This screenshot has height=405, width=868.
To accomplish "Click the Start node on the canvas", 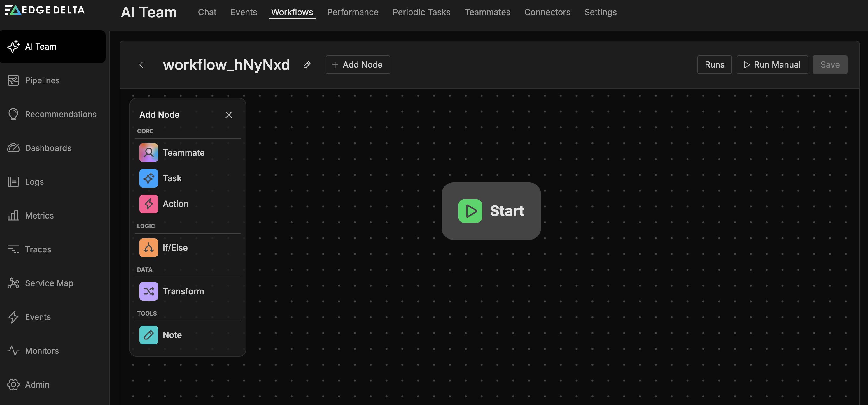I will coord(491,211).
